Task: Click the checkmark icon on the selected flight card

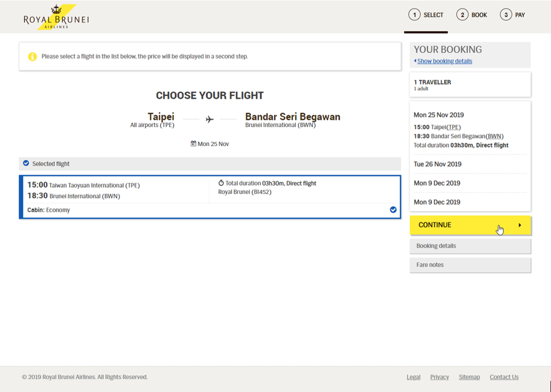Action: [x=393, y=209]
